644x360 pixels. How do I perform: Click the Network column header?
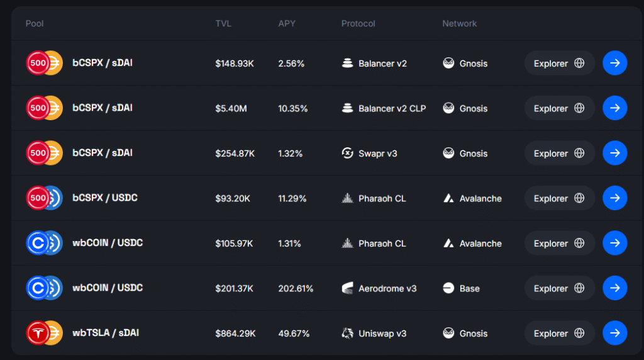[459, 24]
